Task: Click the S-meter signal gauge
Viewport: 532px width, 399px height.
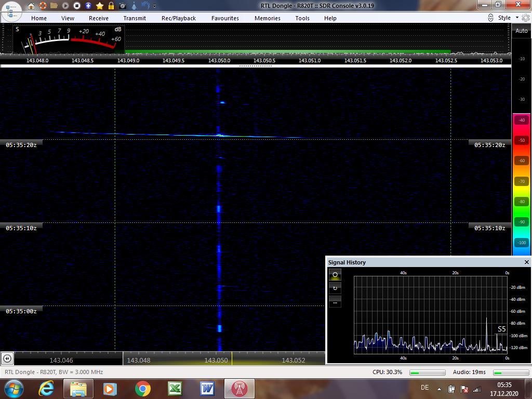Action: 68,39
